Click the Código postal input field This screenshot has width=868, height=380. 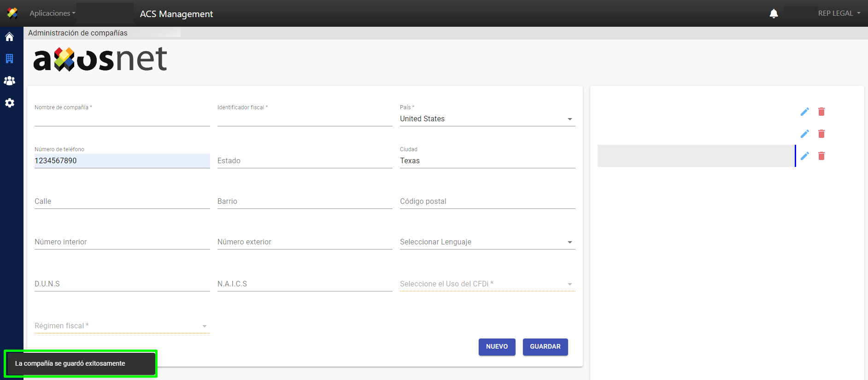click(x=487, y=202)
